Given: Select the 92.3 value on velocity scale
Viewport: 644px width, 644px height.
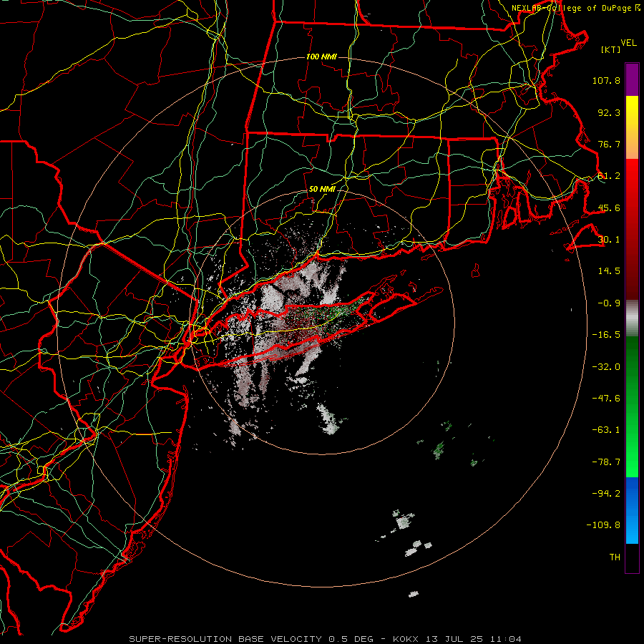Looking at the screenshot, I should tap(609, 112).
